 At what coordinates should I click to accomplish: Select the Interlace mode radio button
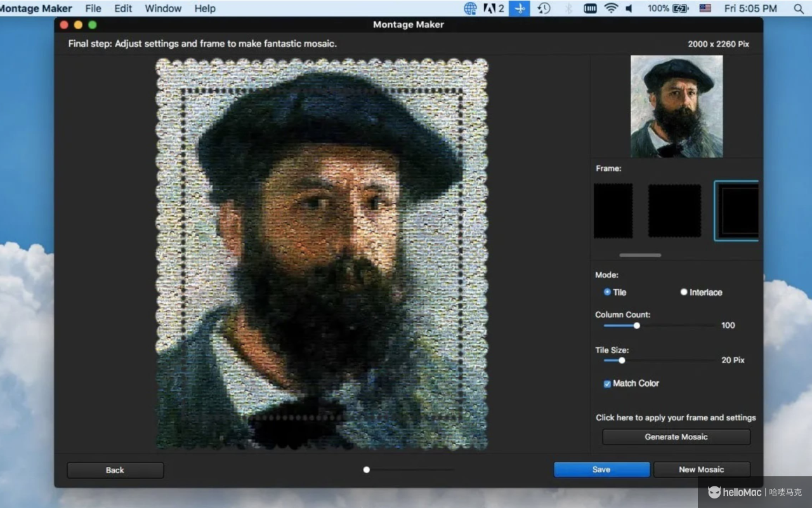pos(684,292)
